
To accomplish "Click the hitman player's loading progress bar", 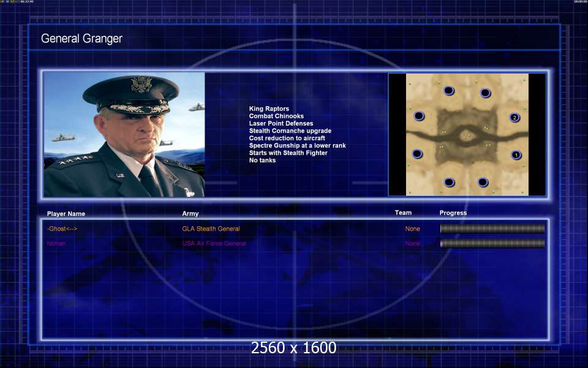I will (x=492, y=243).
